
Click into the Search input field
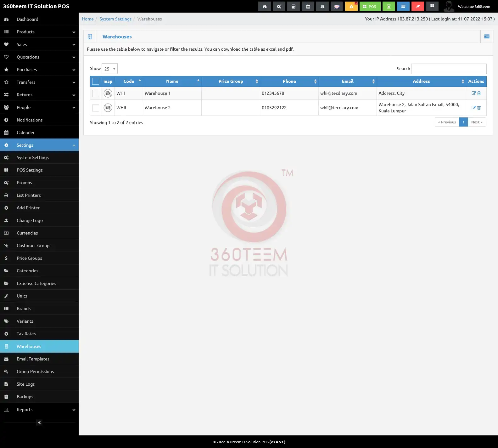tap(449, 69)
